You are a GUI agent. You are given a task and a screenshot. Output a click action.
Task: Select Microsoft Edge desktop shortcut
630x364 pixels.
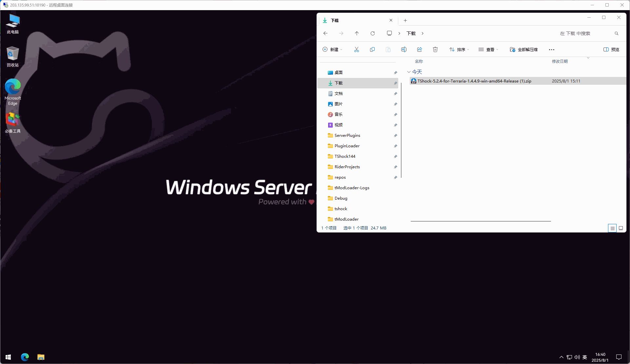click(13, 92)
